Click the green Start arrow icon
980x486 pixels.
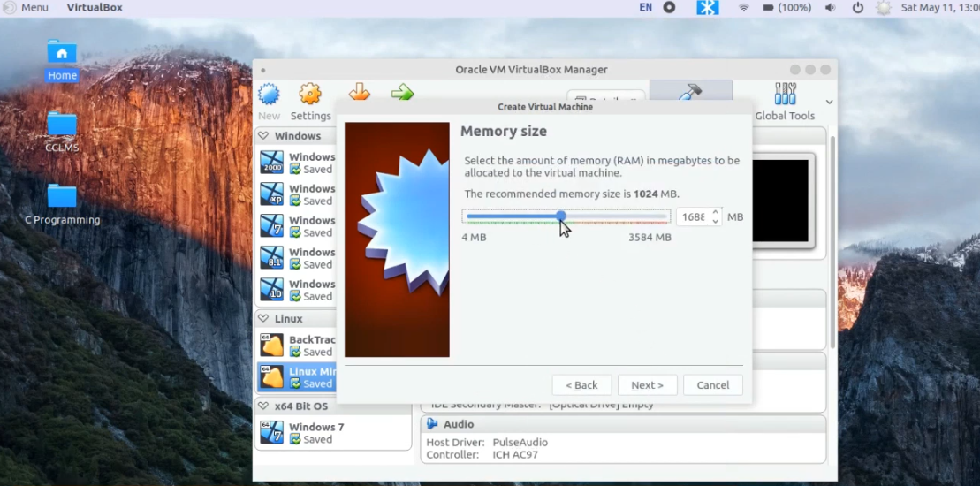(402, 93)
